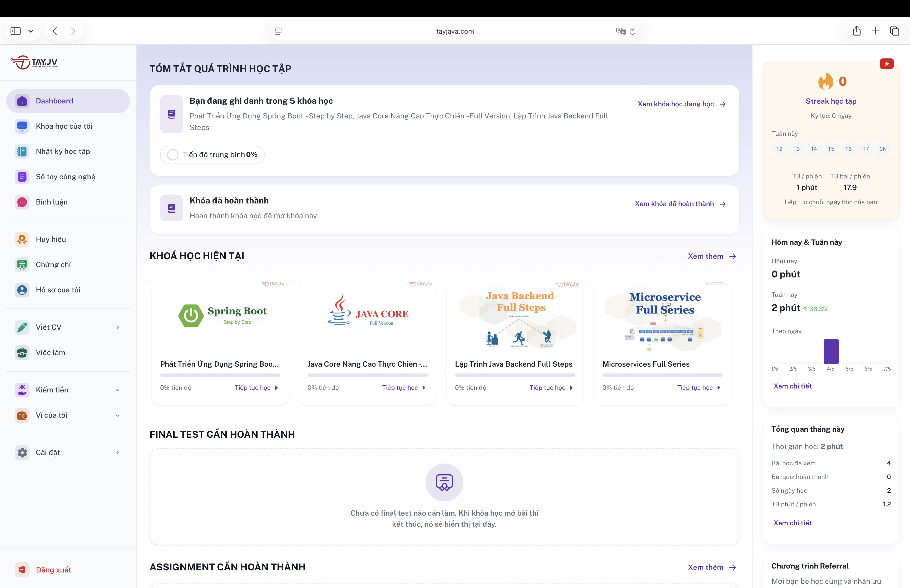Screen dimensions: 910x588
Task: Open the translate page icon
Action: 621,31
